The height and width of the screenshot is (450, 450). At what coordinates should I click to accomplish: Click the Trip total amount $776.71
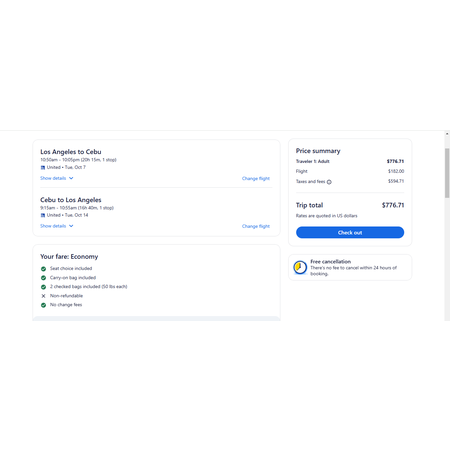[x=393, y=205]
